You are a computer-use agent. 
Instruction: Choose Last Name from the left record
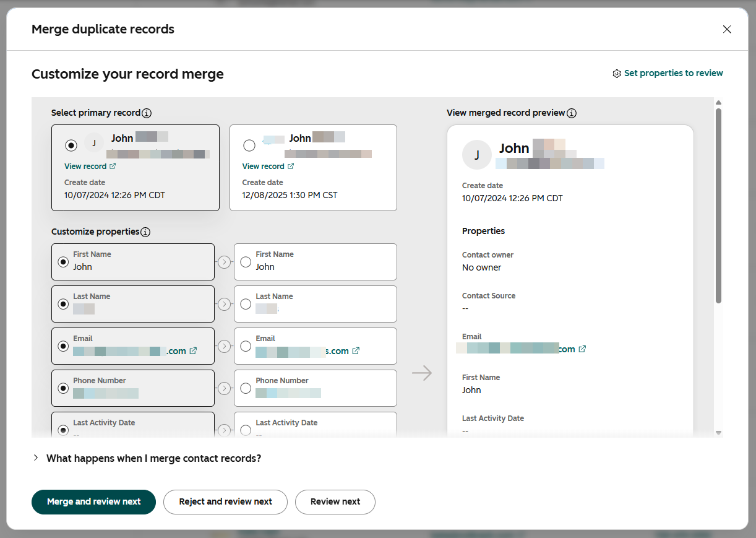[63, 304]
